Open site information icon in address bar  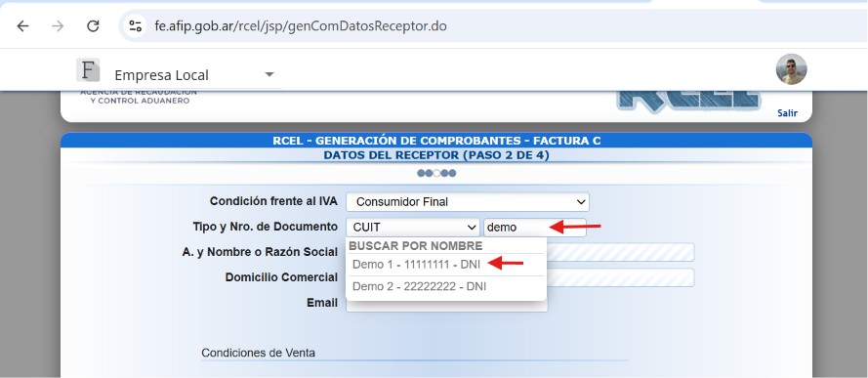pos(135,26)
